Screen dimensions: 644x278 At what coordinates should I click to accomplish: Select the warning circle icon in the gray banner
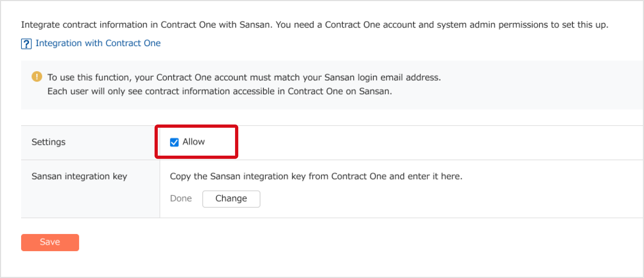(x=36, y=77)
